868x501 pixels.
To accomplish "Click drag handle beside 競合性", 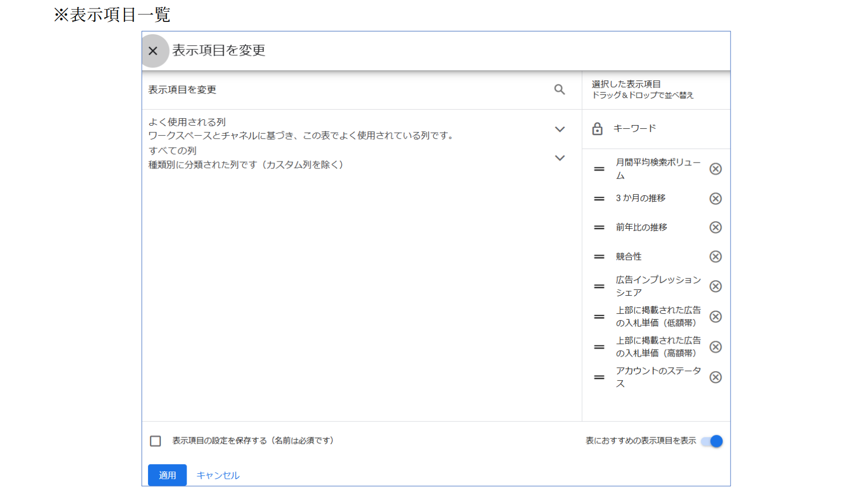I will (599, 257).
